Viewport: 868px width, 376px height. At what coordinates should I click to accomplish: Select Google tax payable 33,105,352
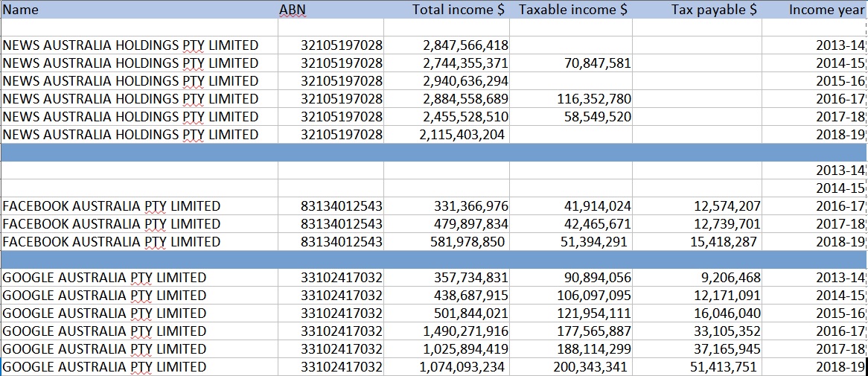tap(697, 331)
